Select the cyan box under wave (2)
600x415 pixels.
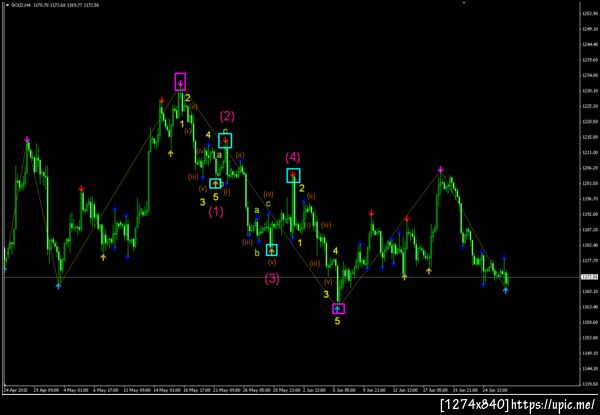[225, 140]
